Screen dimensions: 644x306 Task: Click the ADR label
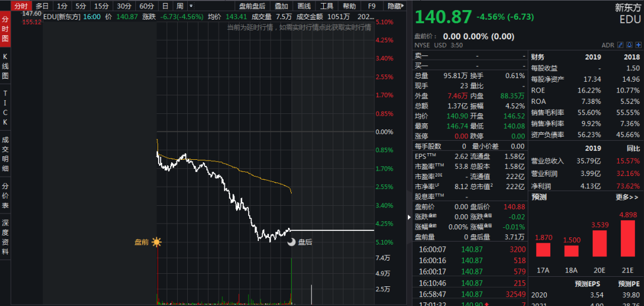(x=608, y=45)
